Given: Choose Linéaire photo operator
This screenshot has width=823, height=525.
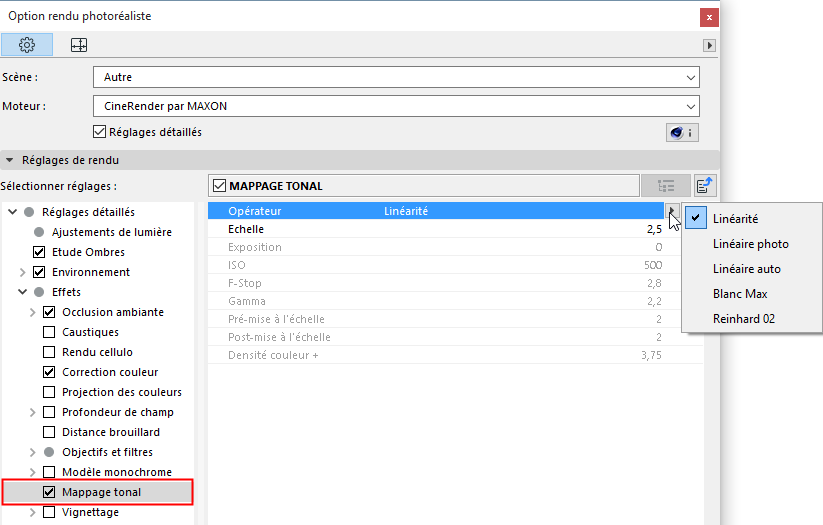Looking at the screenshot, I should click(752, 244).
